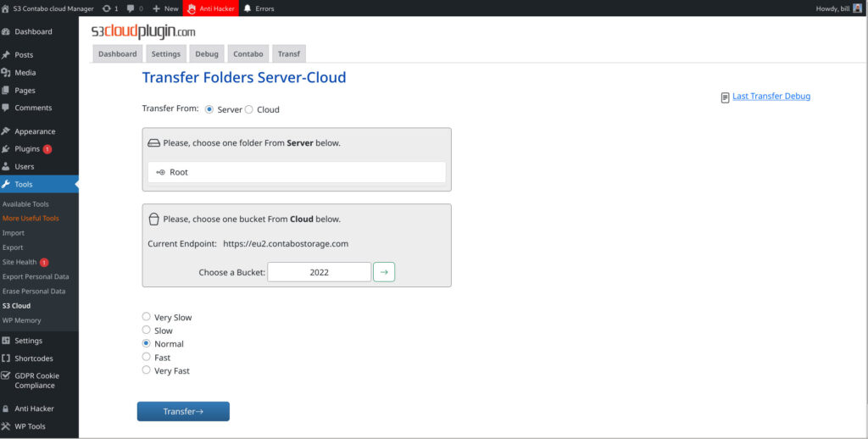Click the Anti Hacker hand icon in admin bar

(x=192, y=8)
